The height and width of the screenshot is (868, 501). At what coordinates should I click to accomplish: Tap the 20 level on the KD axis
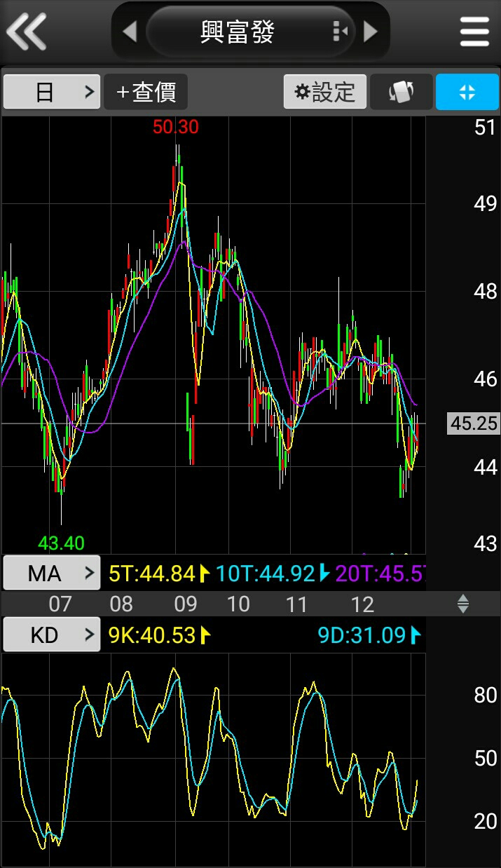click(486, 821)
